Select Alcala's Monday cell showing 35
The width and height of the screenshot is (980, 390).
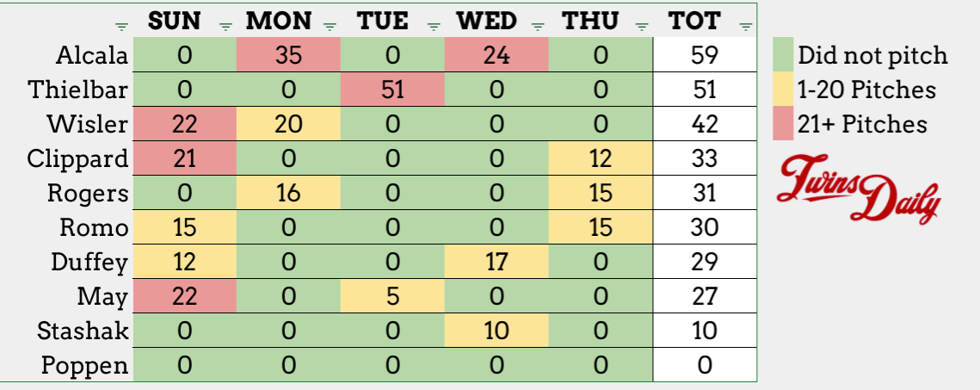tap(289, 55)
